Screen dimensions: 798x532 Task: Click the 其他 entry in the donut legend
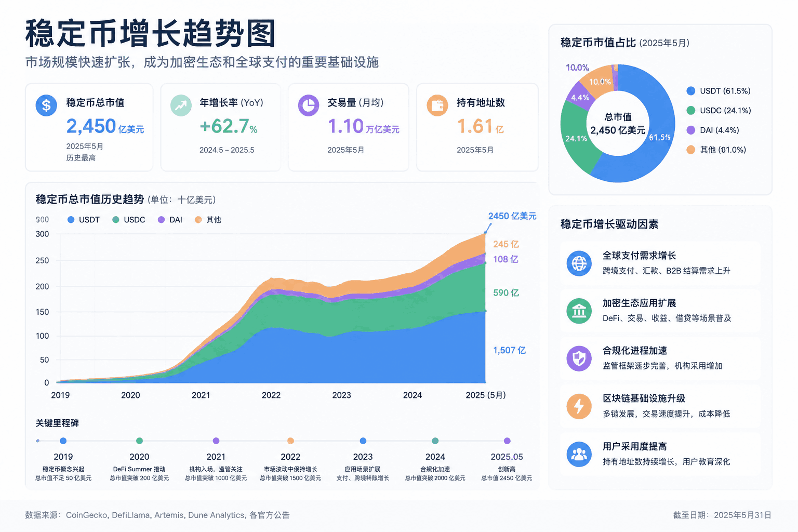716,150
